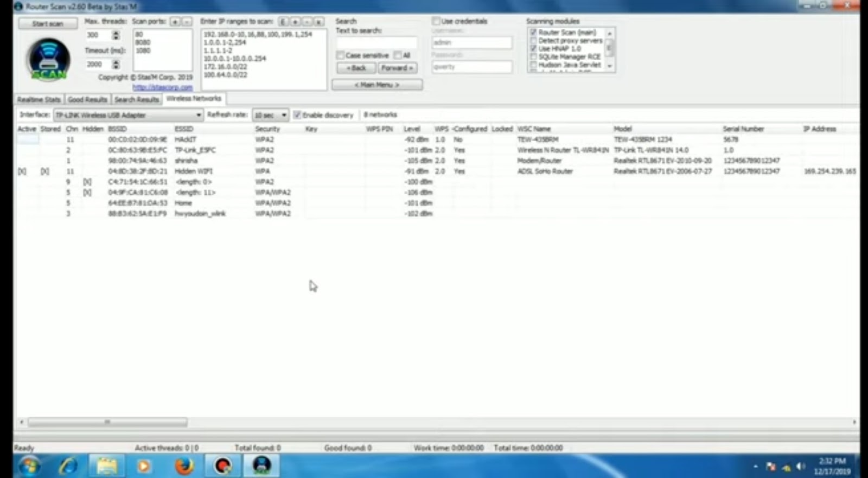Open Windows Explorer folder in taskbar

pyautogui.click(x=106, y=466)
